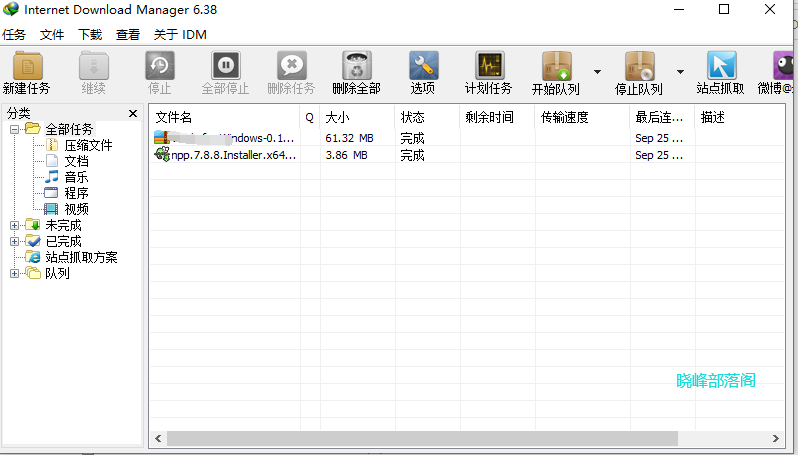Sort by 文件名 column header

pyautogui.click(x=224, y=118)
